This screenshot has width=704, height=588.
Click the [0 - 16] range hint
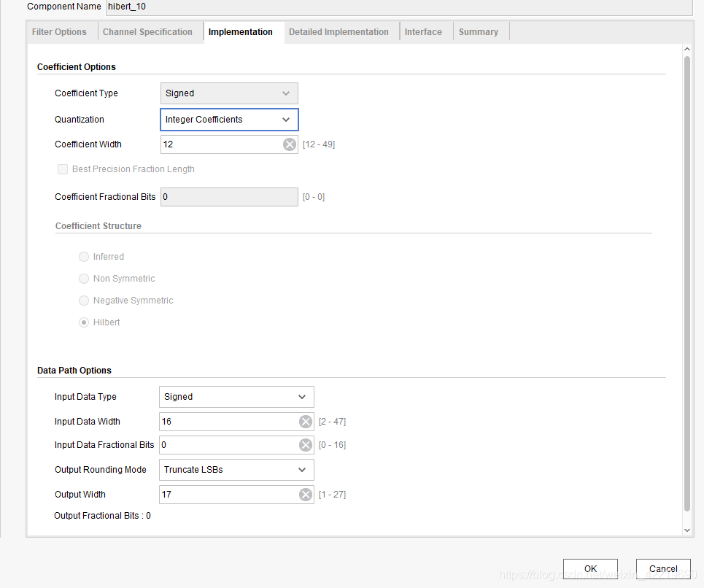point(332,445)
